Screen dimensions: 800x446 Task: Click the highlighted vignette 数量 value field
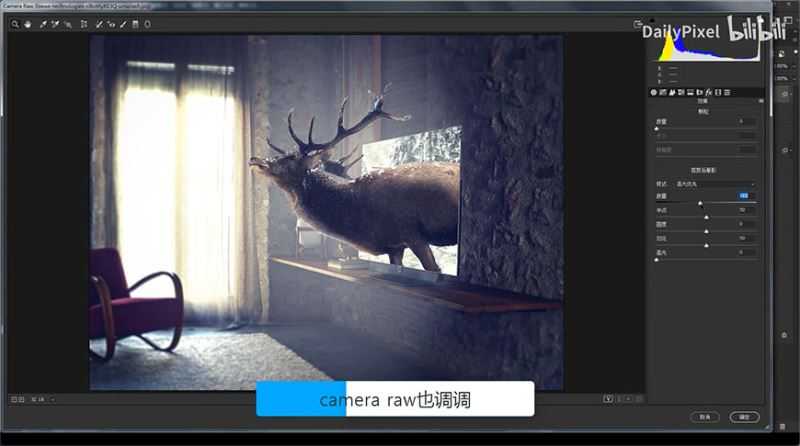click(744, 196)
